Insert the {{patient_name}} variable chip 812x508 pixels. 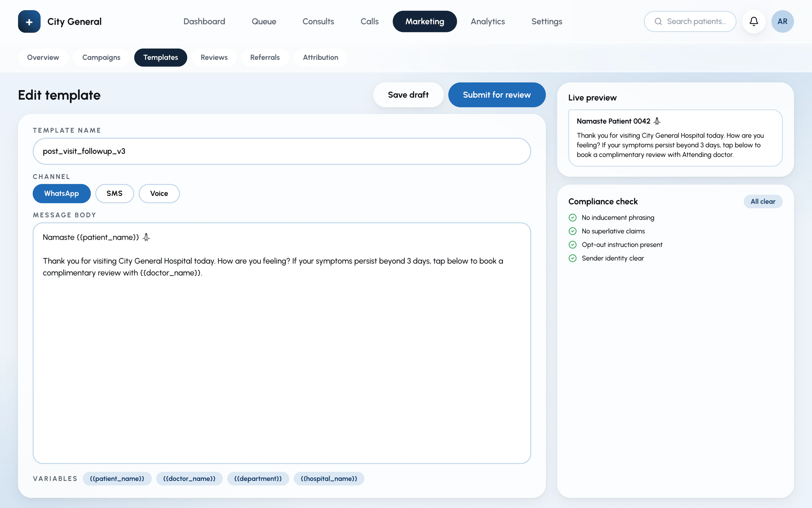coord(117,478)
